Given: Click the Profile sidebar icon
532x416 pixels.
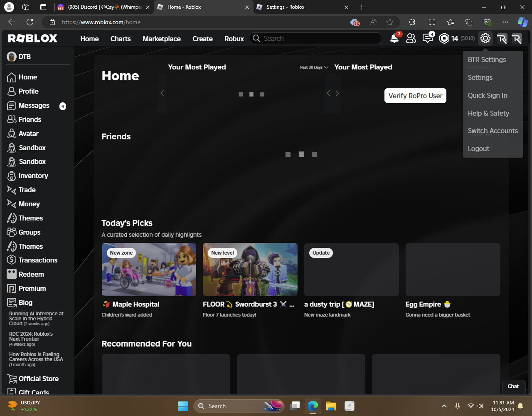Looking at the screenshot, I should coord(12,92).
